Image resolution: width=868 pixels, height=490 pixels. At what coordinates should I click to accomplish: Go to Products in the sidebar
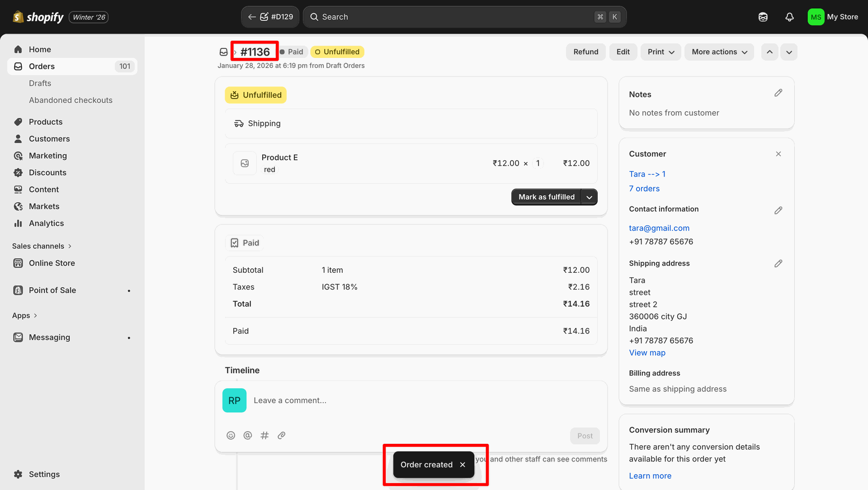46,122
